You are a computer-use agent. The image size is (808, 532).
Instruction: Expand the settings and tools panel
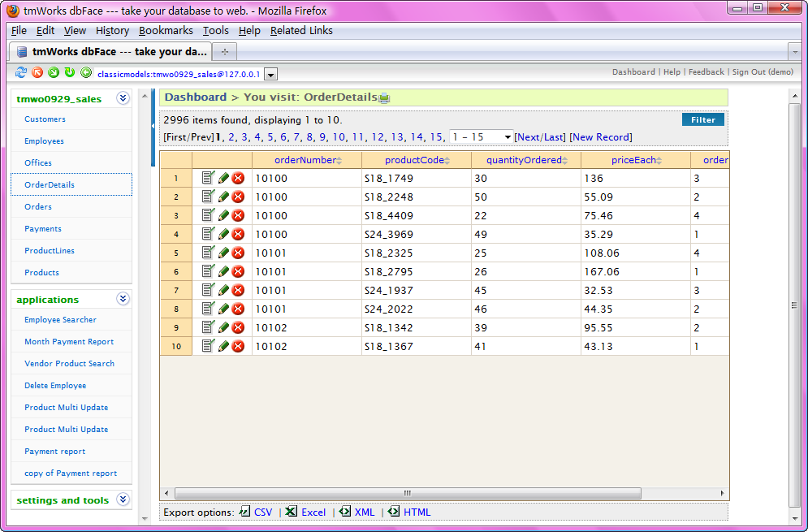(123, 500)
